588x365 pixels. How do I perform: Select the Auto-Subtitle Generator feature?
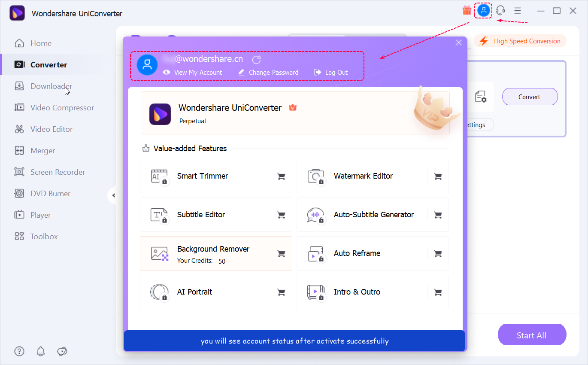[x=373, y=215]
